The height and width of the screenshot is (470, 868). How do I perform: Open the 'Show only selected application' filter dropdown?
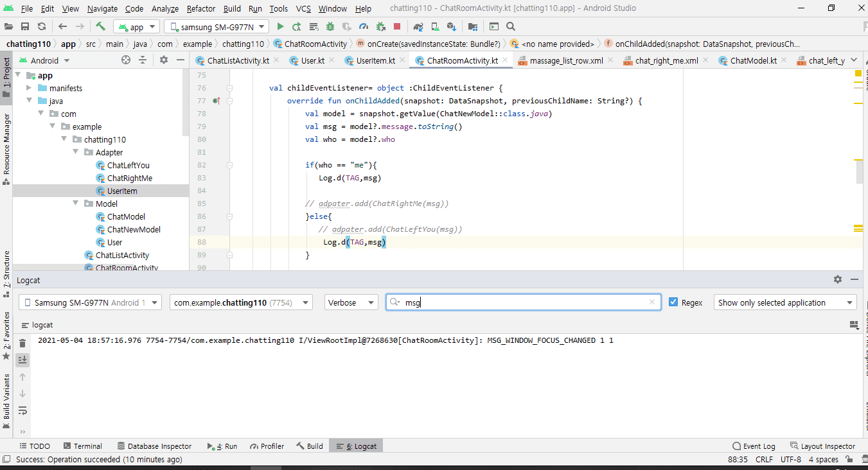[785, 302]
